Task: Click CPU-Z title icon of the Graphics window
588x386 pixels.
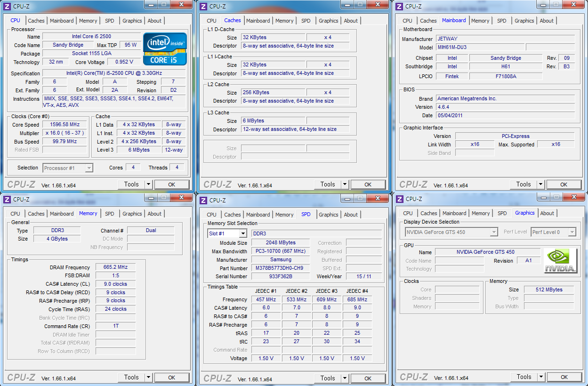Action: (x=399, y=199)
